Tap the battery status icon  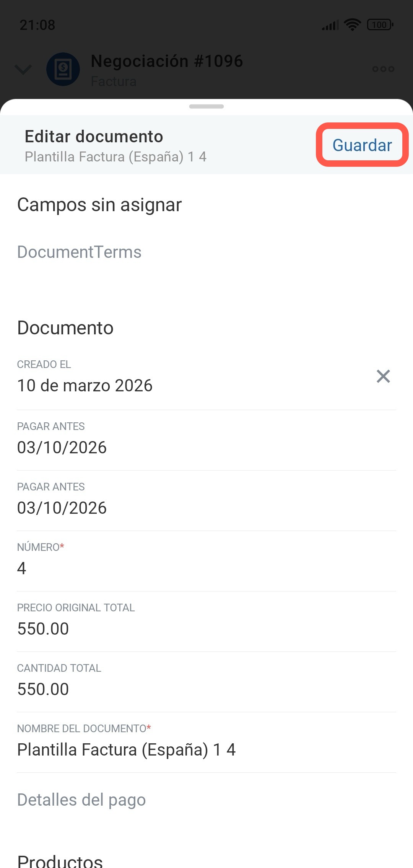tap(380, 25)
